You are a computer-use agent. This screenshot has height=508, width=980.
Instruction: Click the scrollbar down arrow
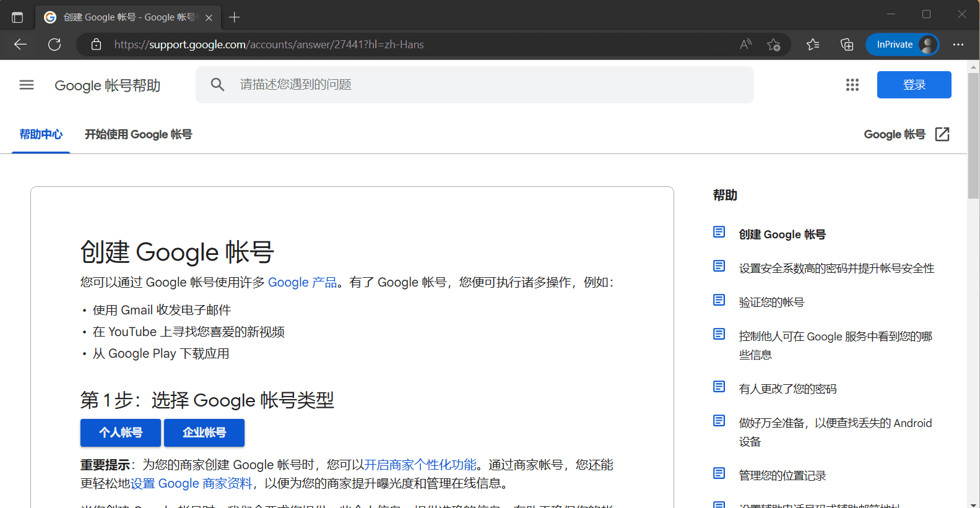(973, 504)
